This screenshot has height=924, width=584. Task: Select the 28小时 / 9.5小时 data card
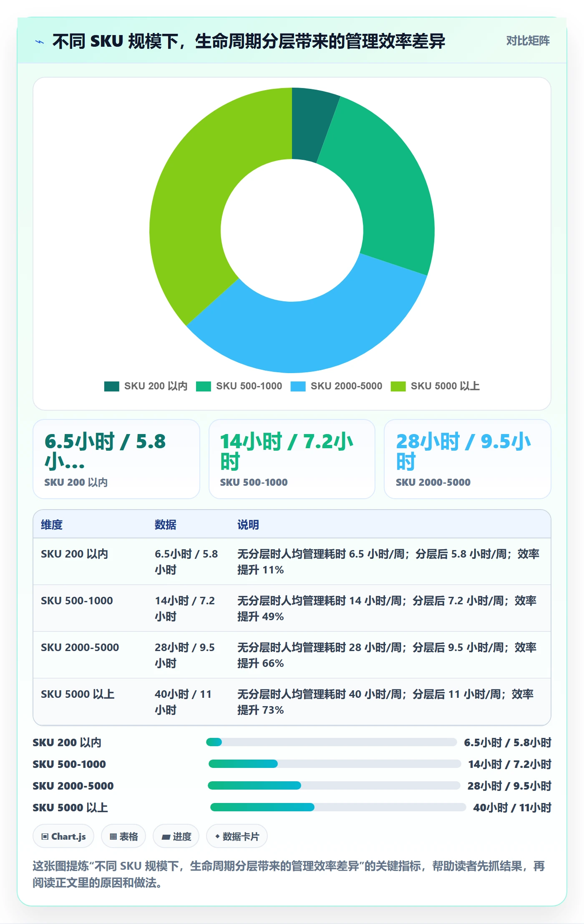coord(468,459)
